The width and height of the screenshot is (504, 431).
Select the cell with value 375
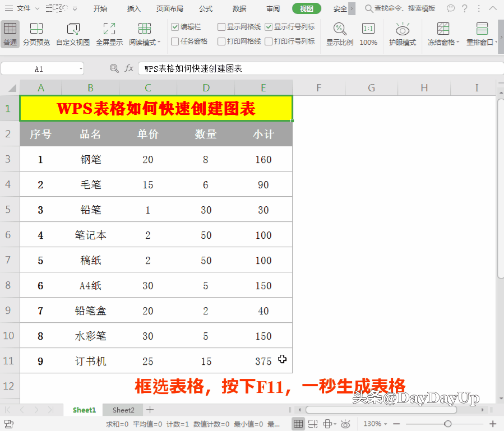[x=263, y=361]
